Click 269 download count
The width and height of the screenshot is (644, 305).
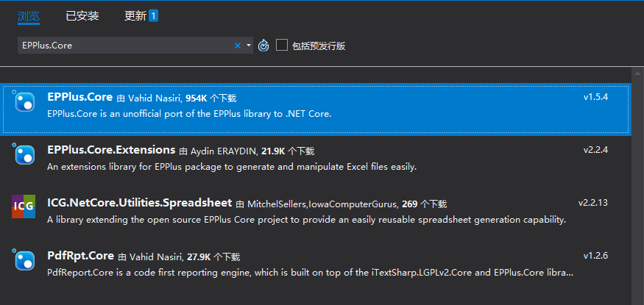click(409, 204)
